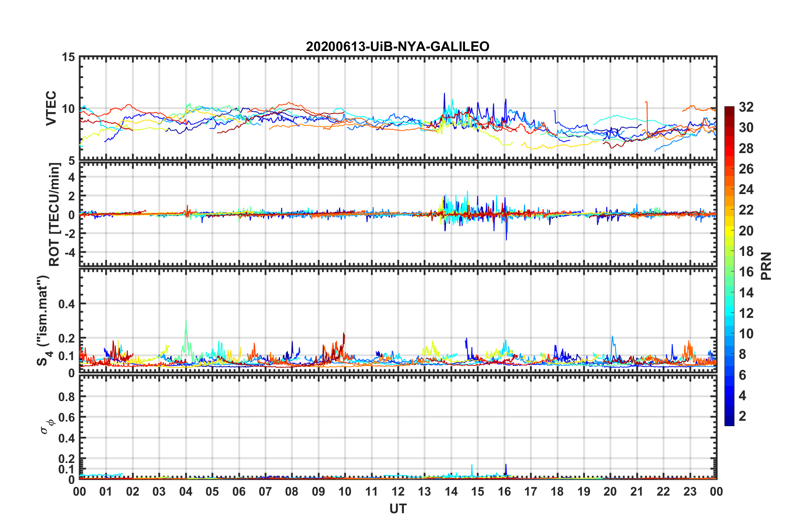This screenshot has height=532, width=796.
Task: Click the sigma-phi y-axis label
Action: [x=47, y=426]
